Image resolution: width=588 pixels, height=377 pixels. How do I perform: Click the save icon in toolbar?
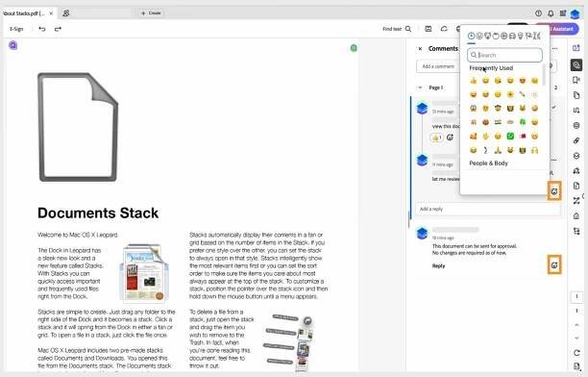(x=429, y=29)
